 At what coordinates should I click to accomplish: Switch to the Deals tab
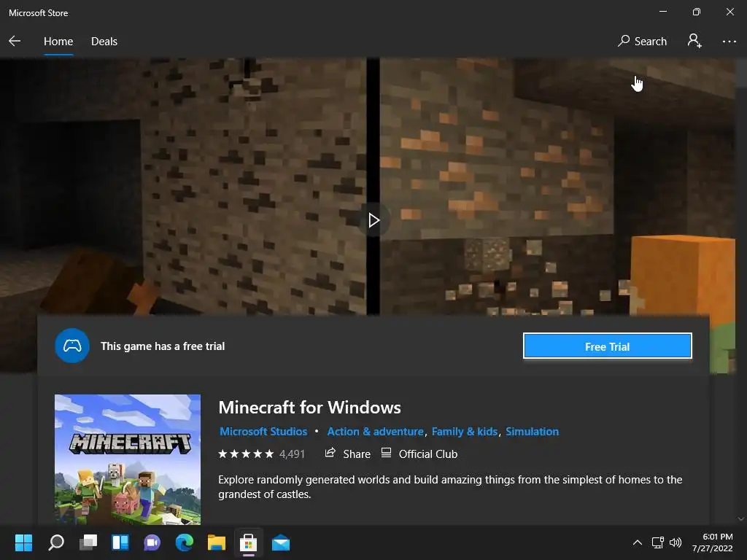104,42
